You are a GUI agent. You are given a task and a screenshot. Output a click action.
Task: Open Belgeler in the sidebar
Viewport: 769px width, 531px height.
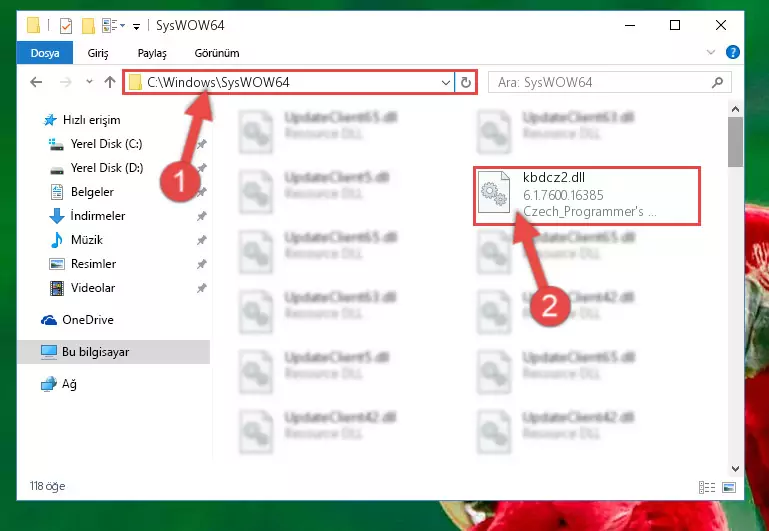click(x=92, y=192)
